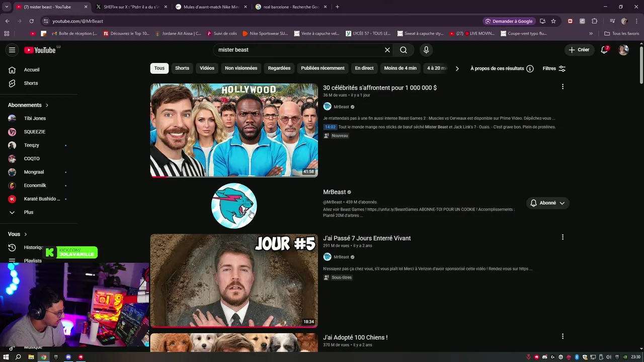Screen dimensions: 644x362
Task: Open the J'ai Passé 7 Jours video title
Action: [x=367, y=238]
